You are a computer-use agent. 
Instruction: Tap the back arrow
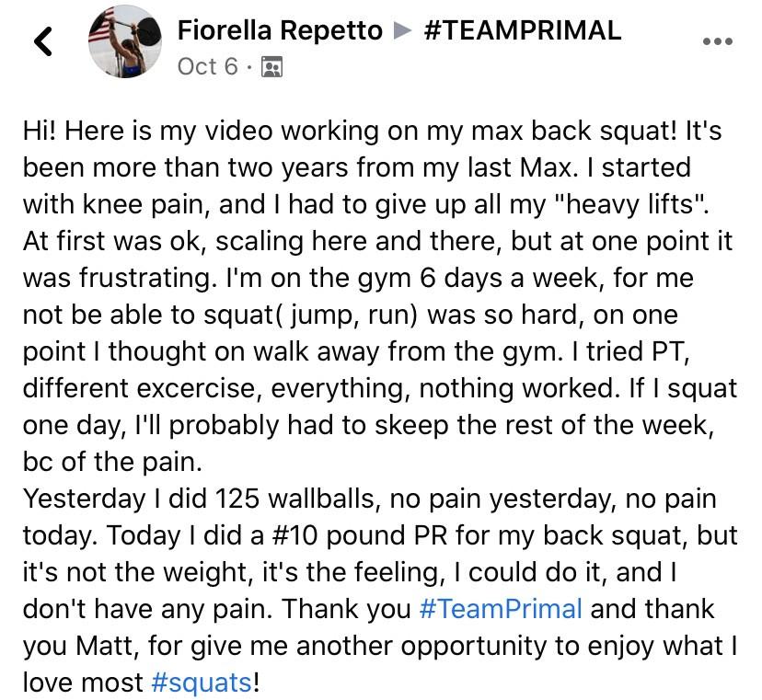[x=42, y=40]
